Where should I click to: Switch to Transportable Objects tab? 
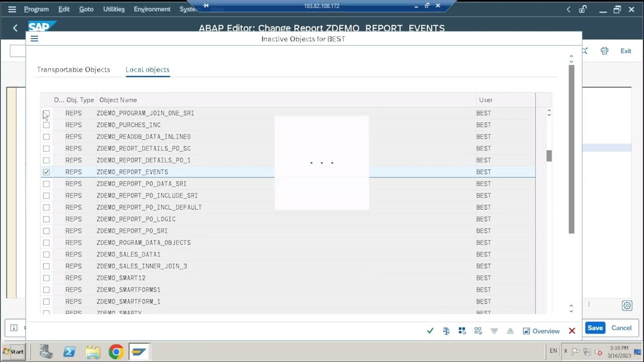pos(73,69)
